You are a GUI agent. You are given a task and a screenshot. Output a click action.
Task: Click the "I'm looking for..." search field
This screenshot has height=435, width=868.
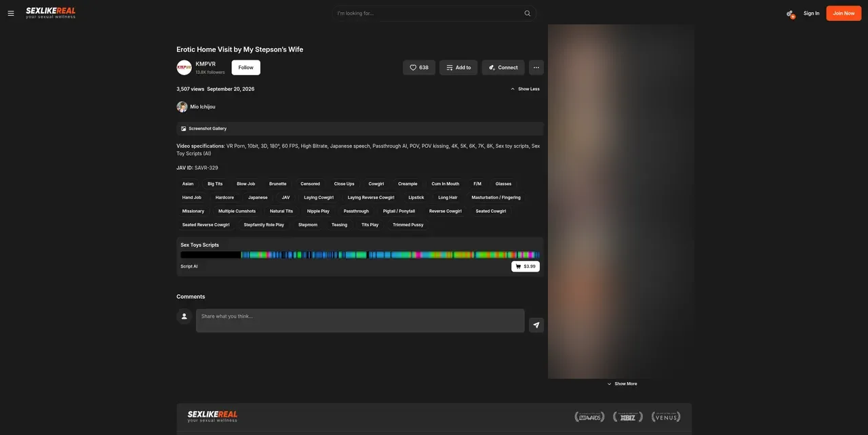(x=434, y=14)
